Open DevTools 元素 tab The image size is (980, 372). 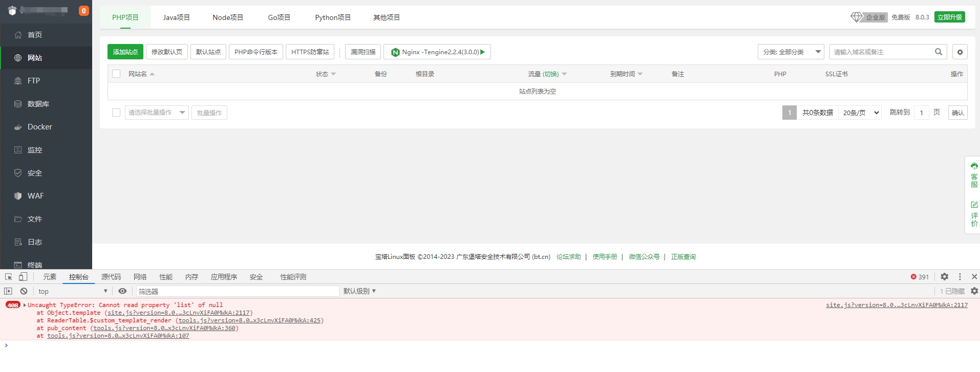(x=50, y=277)
